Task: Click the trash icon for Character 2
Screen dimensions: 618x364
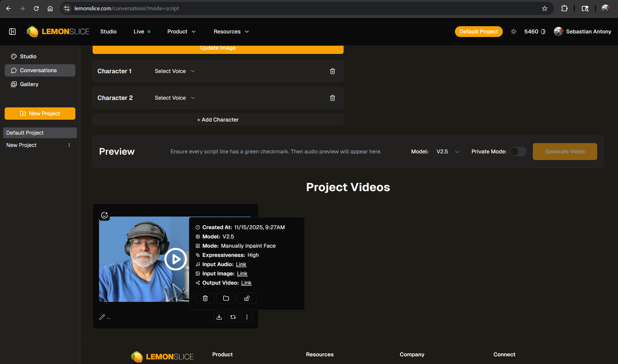Action: pos(332,98)
